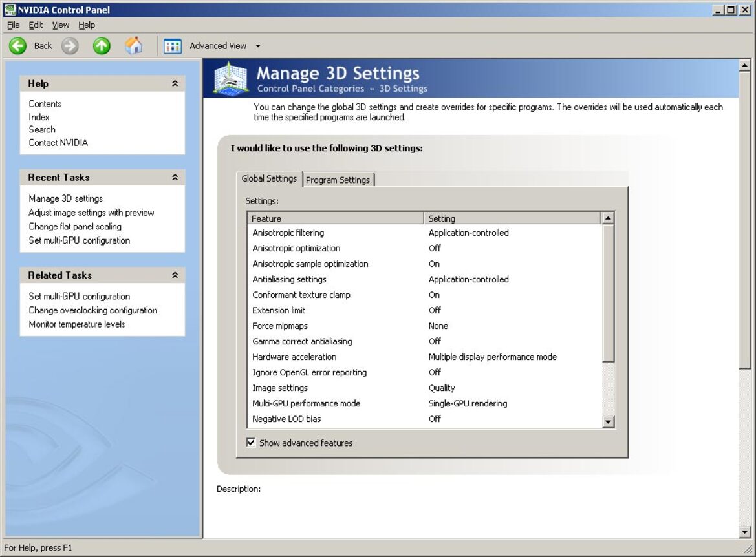This screenshot has height=557, width=756.
Task: Select the Extension limit row
Action: point(425,310)
